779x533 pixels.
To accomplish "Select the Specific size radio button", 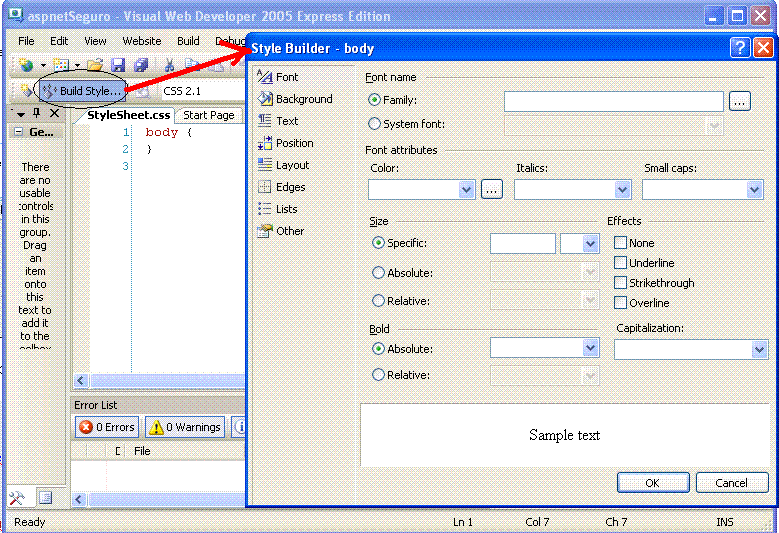I will pyautogui.click(x=378, y=243).
